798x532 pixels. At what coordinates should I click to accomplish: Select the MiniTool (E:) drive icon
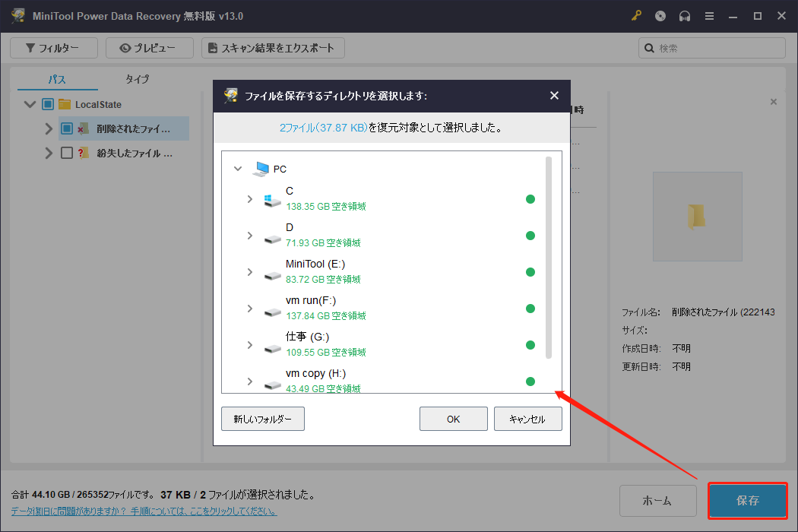(x=272, y=275)
